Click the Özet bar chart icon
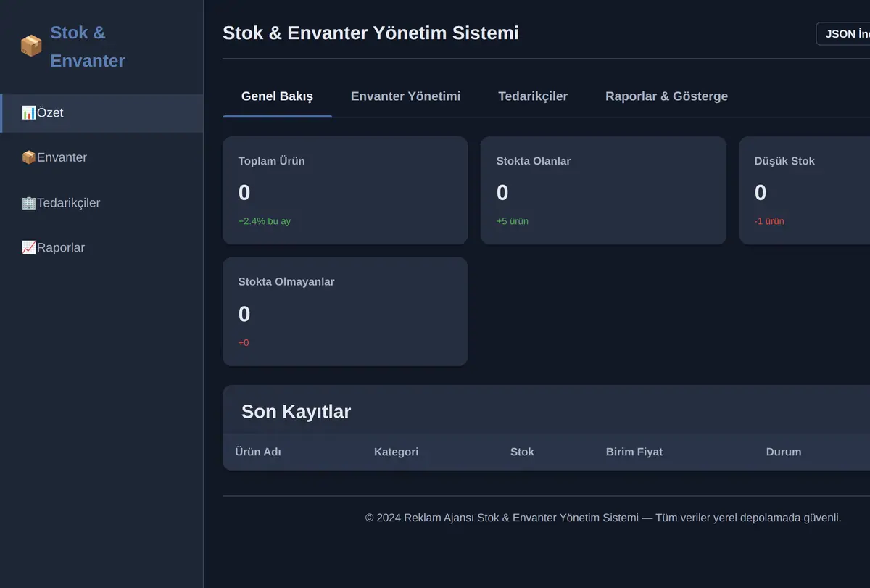The width and height of the screenshot is (870, 588). (29, 113)
